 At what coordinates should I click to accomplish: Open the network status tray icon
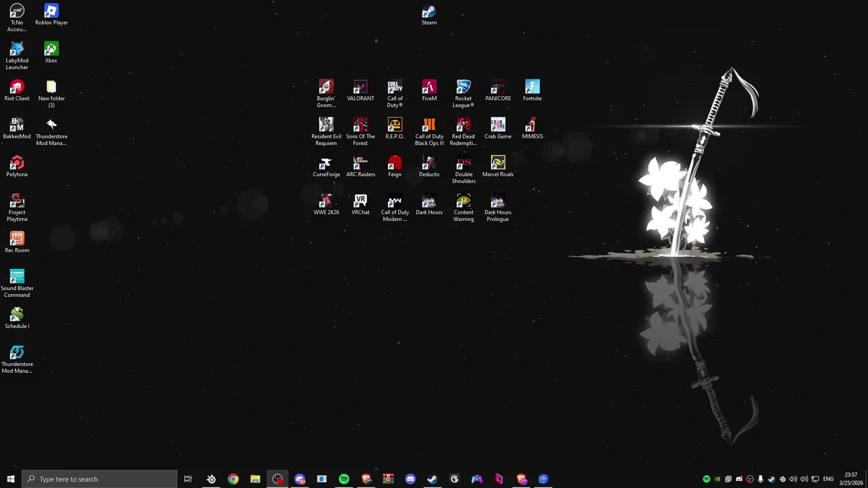click(815, 479)
